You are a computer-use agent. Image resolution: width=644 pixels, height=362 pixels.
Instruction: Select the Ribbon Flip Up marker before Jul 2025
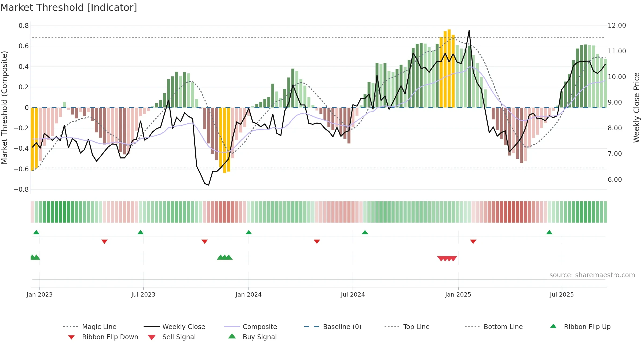[x=549, y=232]
